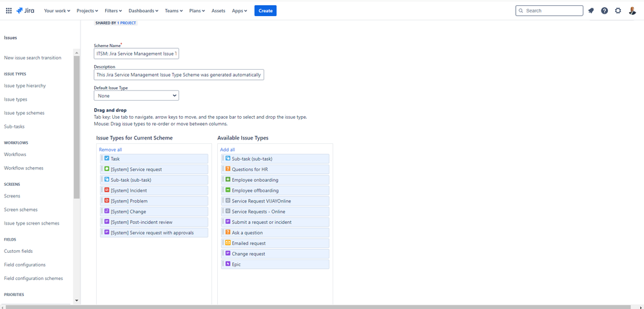Expand the Projects menu
The width and height of the screenshot is (644, 309).
[x=88, y=11]
